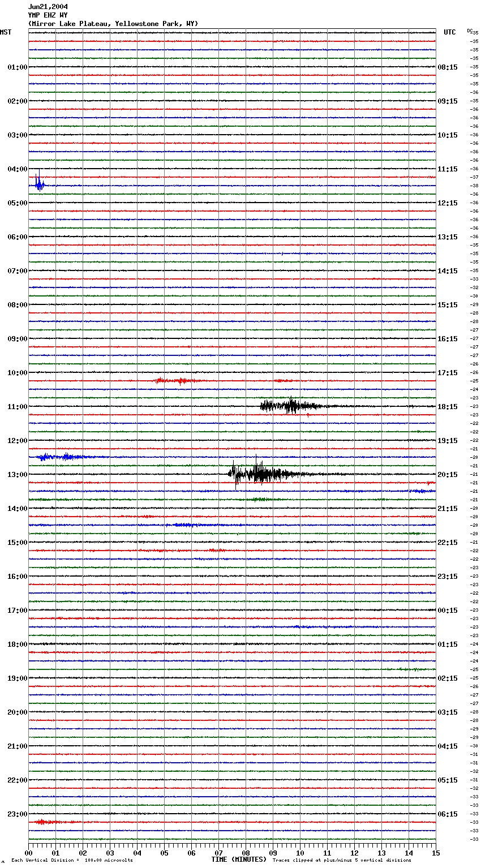Select the "20:00" MST time label
Viewport: 481px width, 868px height.
click(x=18, y=712)
